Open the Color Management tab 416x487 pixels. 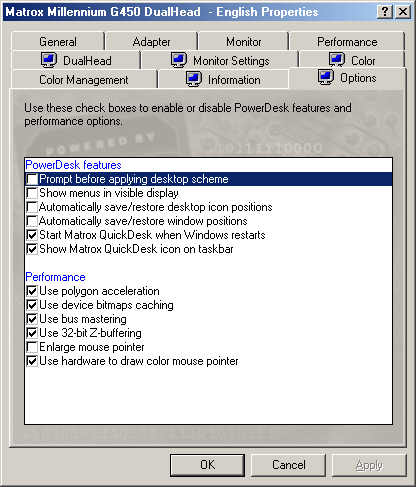click(x=84, y=80)
